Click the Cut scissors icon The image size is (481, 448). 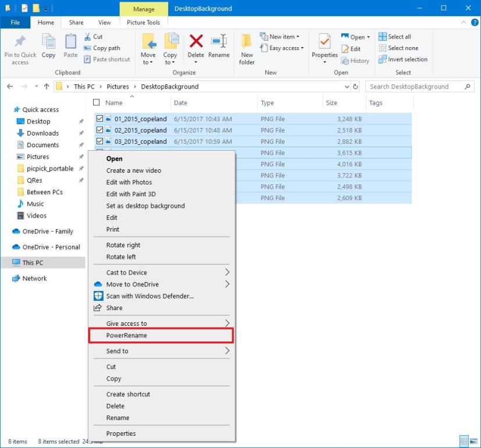coord(88,37)
